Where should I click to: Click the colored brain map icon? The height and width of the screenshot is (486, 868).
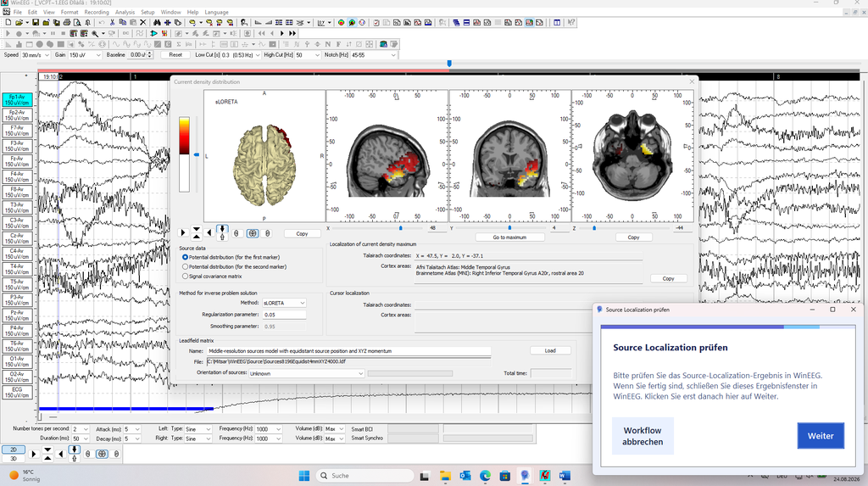pyautogui.click(x=341, y=23)
